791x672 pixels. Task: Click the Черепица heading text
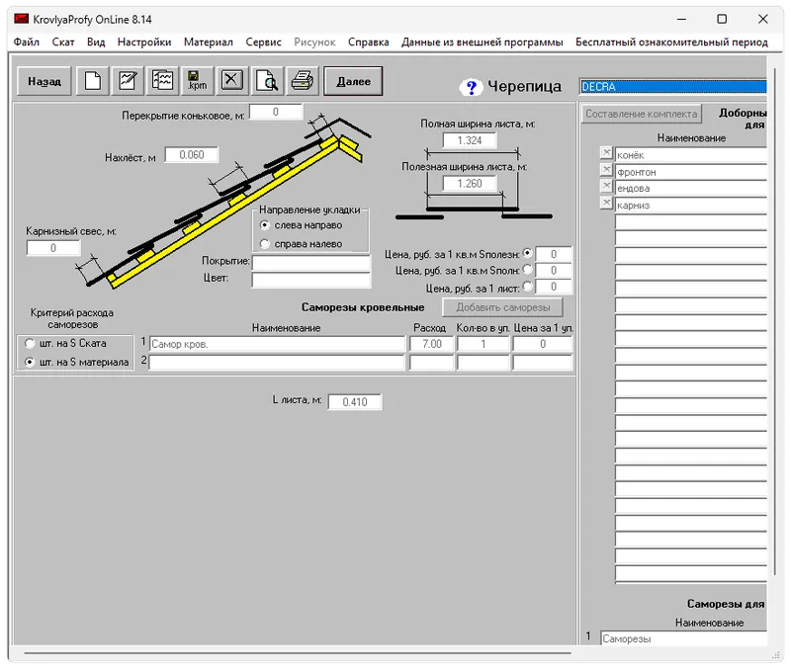524,87
